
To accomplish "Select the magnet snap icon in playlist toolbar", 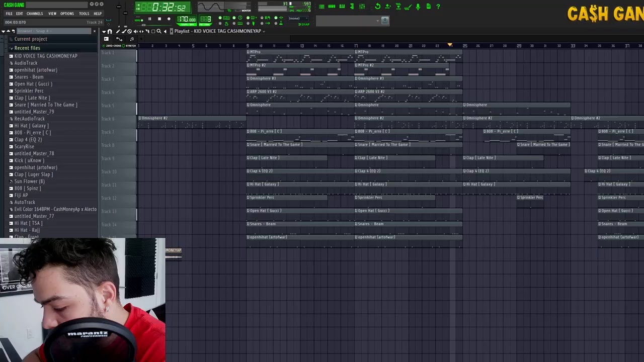I will [x=110, y=31].
